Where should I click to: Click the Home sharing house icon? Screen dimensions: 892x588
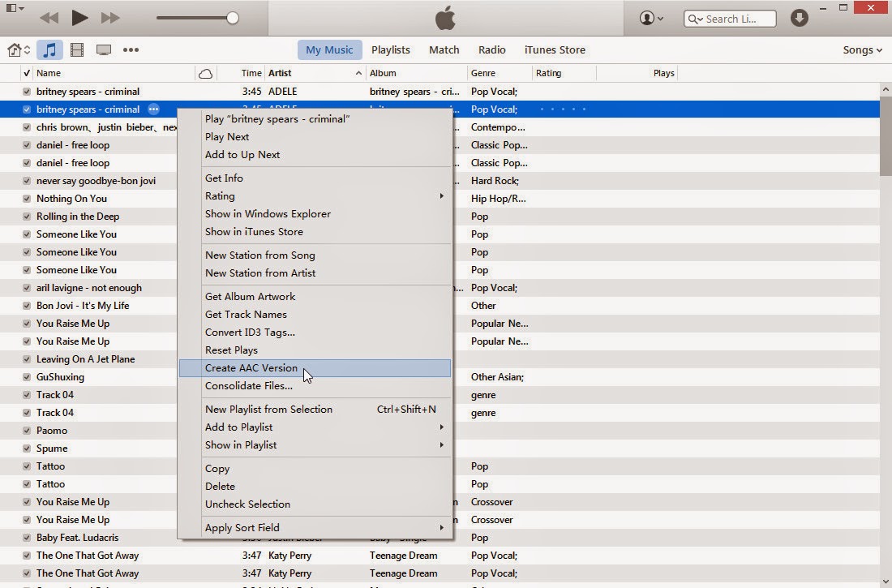15,50
